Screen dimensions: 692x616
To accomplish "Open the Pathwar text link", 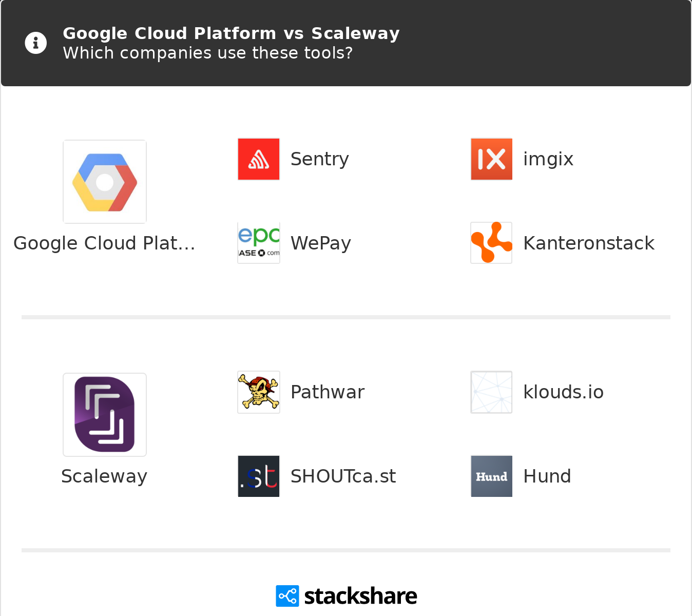I will pyautogui.click(x=327, y=392).
